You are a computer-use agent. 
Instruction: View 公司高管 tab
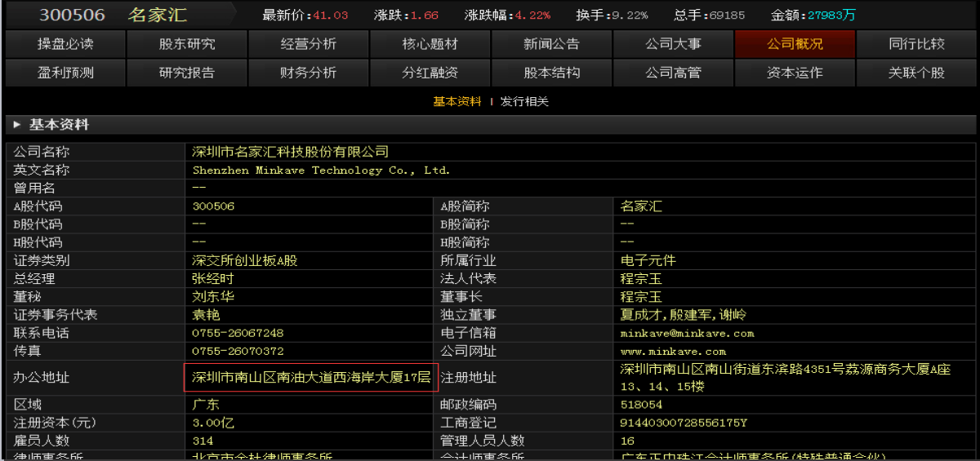click(674, 73)
